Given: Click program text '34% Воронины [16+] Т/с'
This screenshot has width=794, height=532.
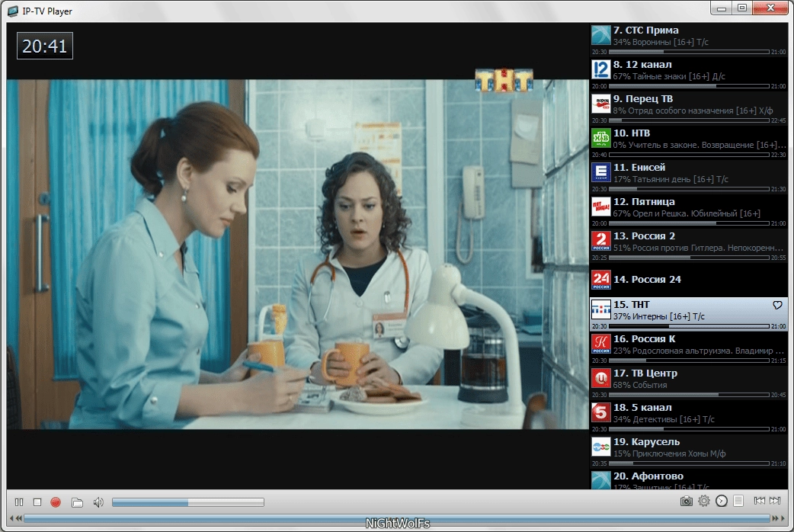Looking at the screenshot, I should click(x=661, y=42).
